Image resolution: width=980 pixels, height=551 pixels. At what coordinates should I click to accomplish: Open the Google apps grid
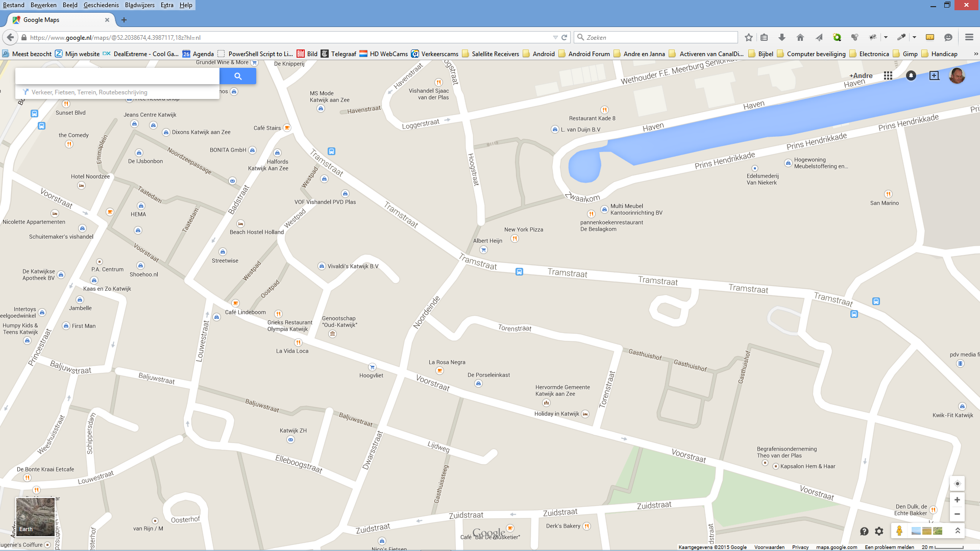888,76
